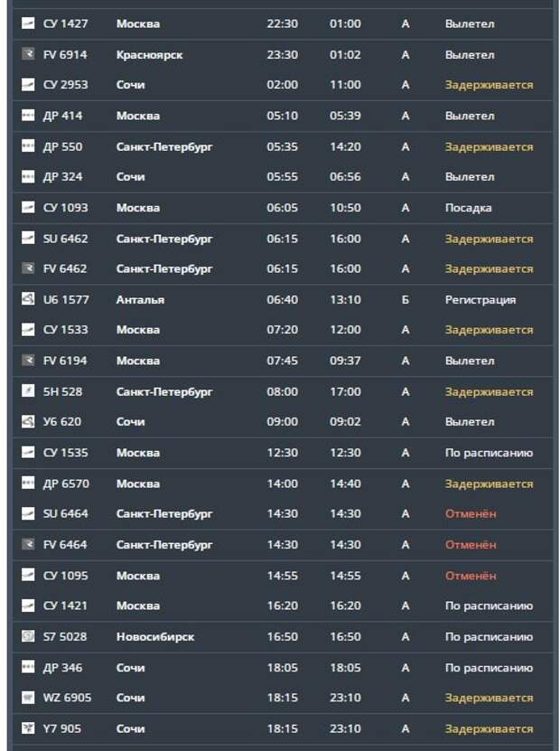Click the airline icon beside 5H 528
Viewport: 560px width, 751px height.
coord(28,390)
